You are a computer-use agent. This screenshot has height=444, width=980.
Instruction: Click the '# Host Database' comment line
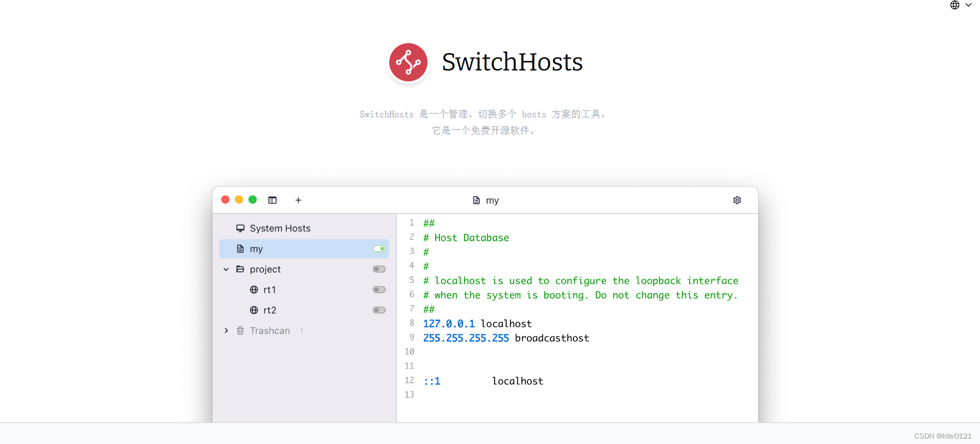[x=466, y=238]
